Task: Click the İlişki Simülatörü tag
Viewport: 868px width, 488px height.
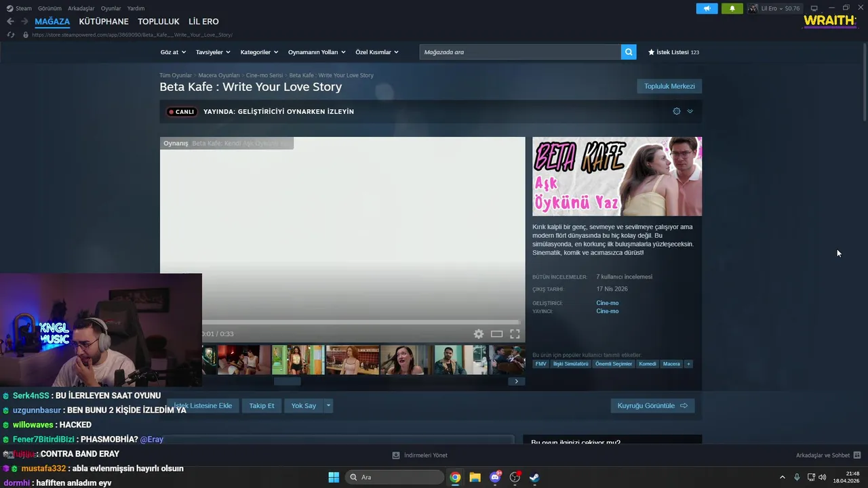Action: (571, 364)
